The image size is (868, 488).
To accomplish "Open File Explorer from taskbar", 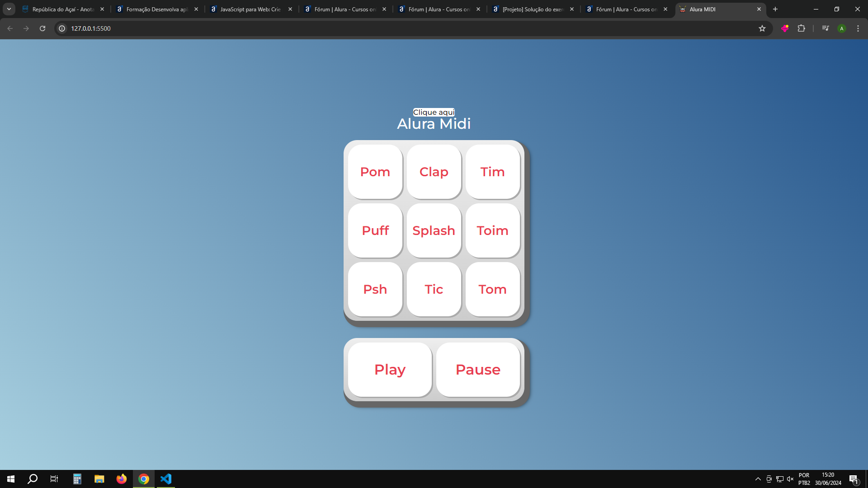I will pyautogui.click(x=99, y=479).
